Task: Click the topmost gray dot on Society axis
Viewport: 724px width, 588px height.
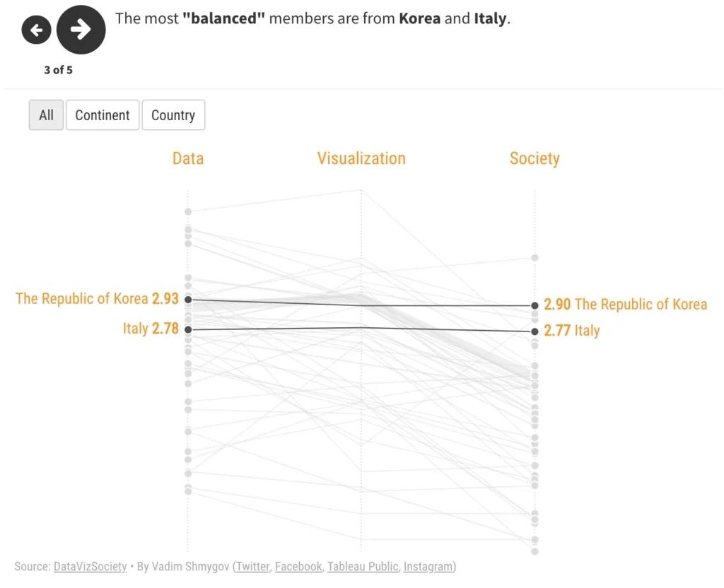Action: 535,258
